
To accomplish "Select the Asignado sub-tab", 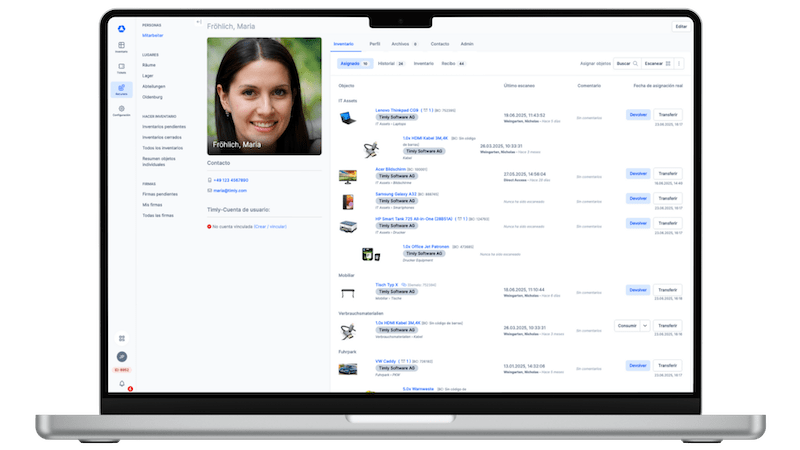I will (355, 64).
